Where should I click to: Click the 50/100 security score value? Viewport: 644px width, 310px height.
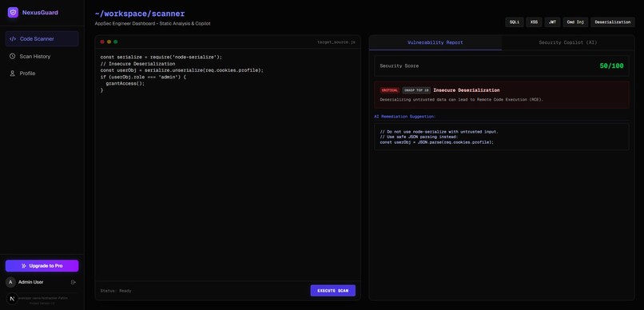click(611, 66)
